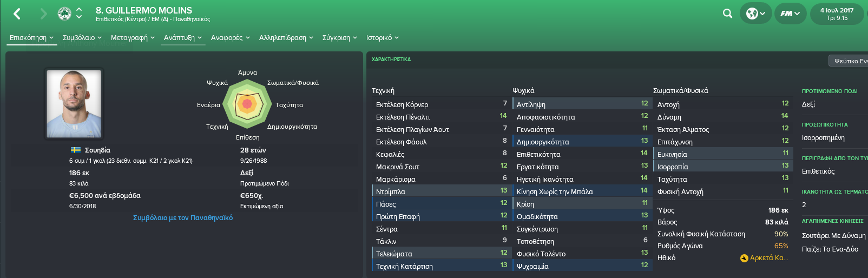Expand the Συμβόλαιο dropdown menu
Screen dimensions: 868x278
[82, 38]
